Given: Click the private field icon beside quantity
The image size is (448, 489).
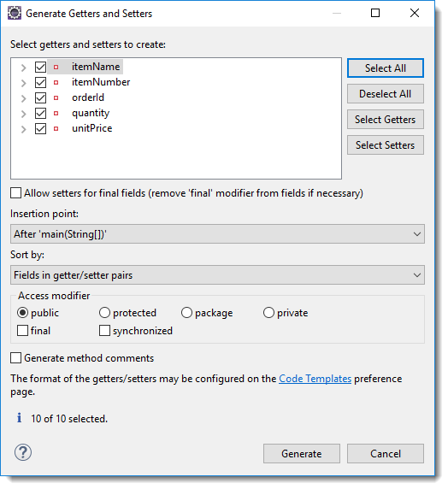Looking at the screenshot, I should 56,113.
